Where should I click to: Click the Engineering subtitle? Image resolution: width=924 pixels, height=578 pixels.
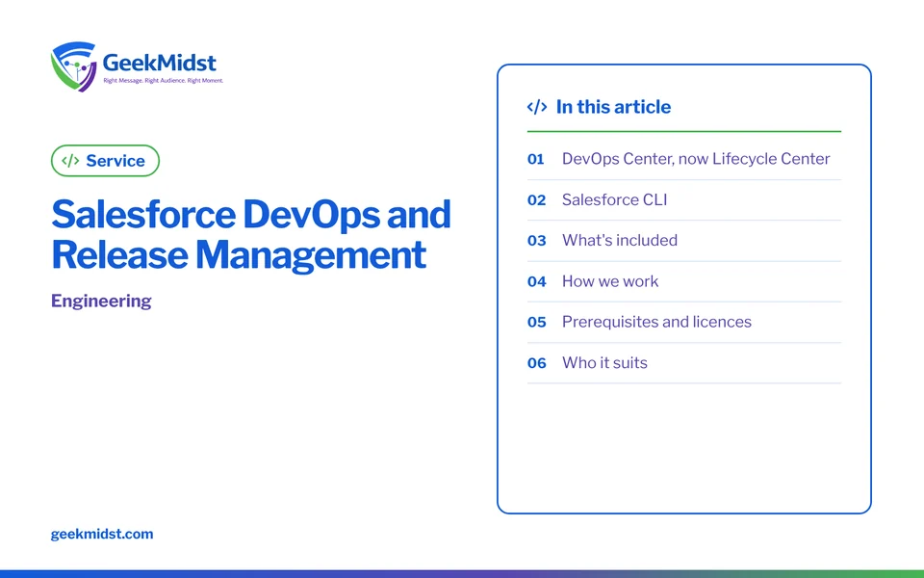point(101,301)
